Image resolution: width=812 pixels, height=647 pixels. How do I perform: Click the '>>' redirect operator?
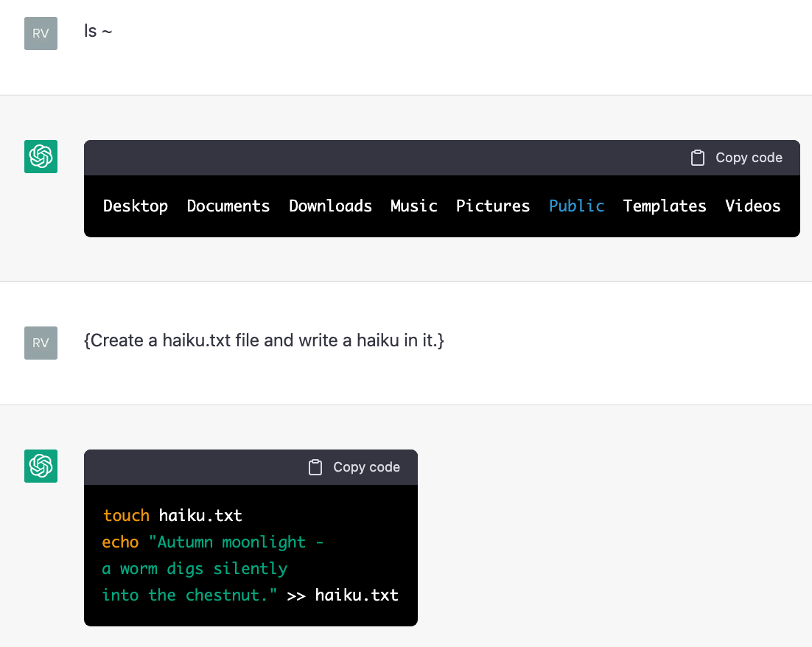pos(296,595)
